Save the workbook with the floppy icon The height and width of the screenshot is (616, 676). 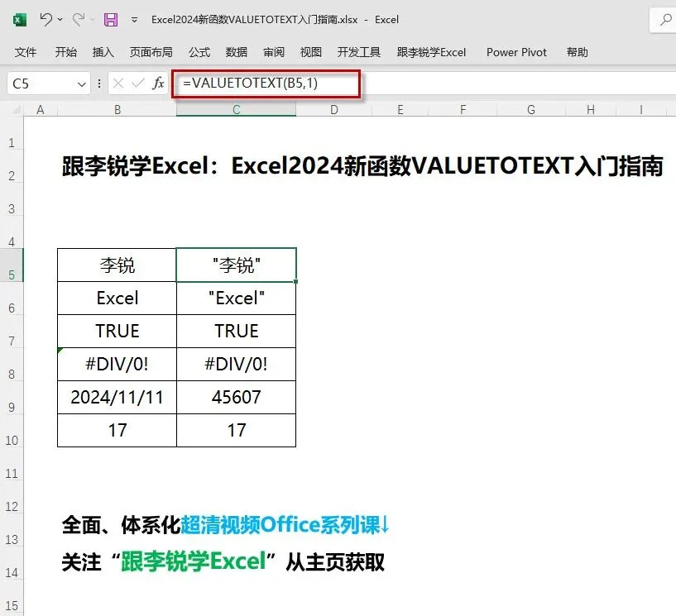pyautogui.click(x=111, y=20)
